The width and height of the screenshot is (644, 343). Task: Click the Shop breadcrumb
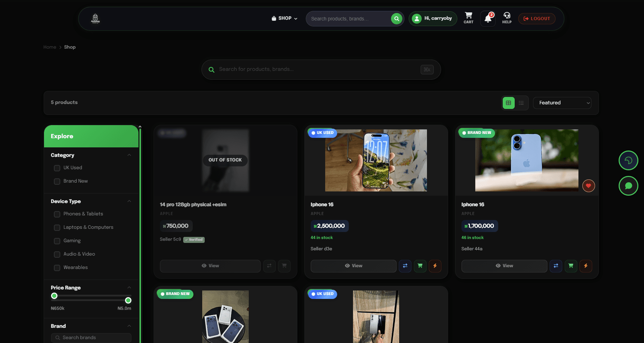(70, 47)
